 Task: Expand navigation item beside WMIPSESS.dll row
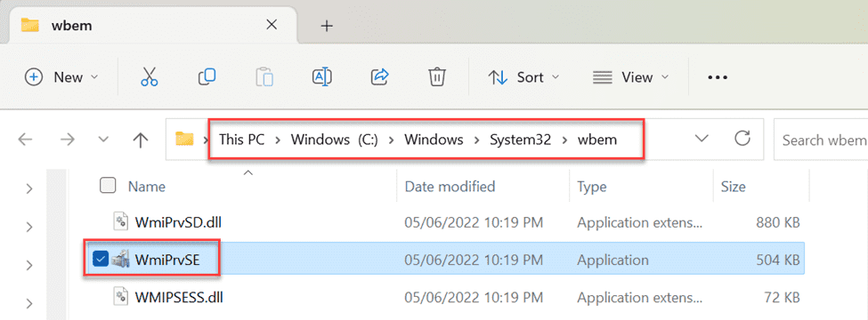click(29, 303)
